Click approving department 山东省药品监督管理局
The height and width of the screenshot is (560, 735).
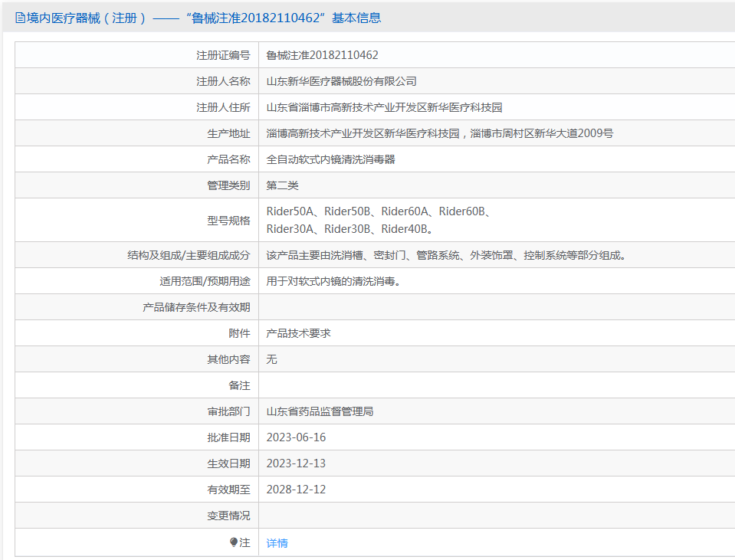point(320,411)
